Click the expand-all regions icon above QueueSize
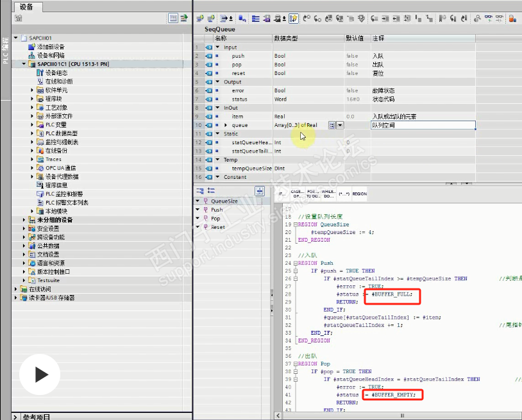Viewport: 522px width, 420px height. tap(211, 190)
